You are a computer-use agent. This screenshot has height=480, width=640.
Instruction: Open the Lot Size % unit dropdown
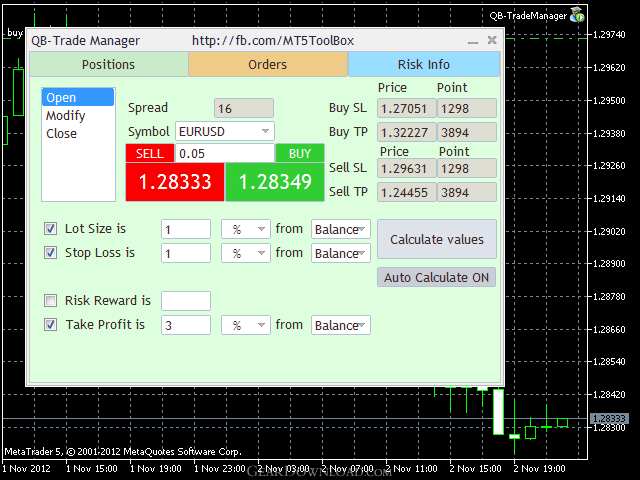246,229
